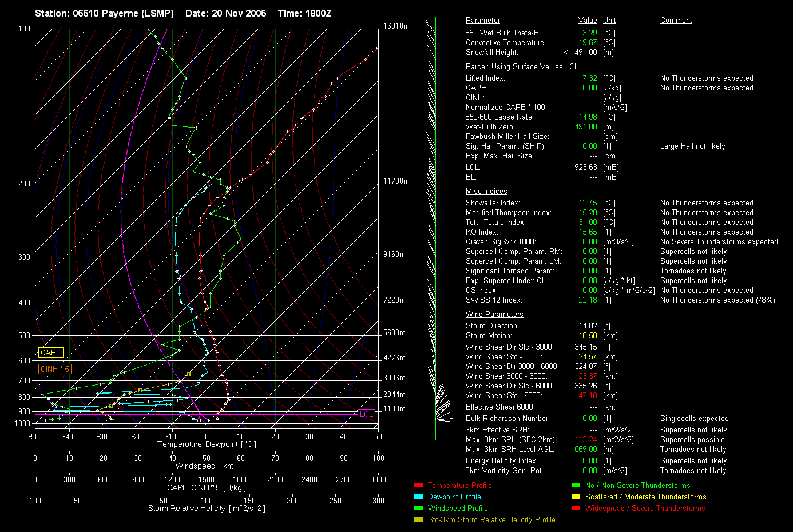Click 'No Severe Thunderstorms expected' Craven comment
This screenshot has width=793, height=532.
(x=719, y=241)
